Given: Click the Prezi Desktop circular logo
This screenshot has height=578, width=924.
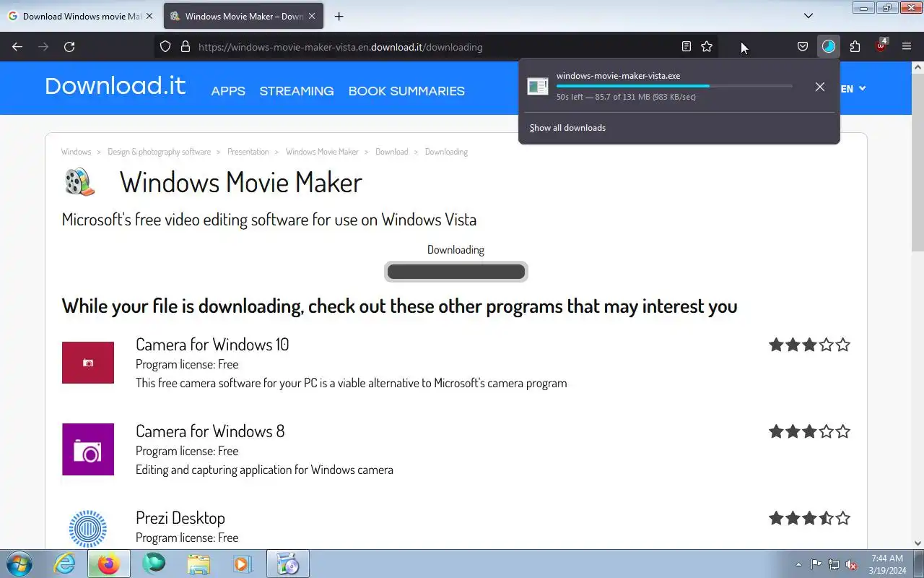Looking at the screenshot, I should pyautogui.click(x=88, y=529).
